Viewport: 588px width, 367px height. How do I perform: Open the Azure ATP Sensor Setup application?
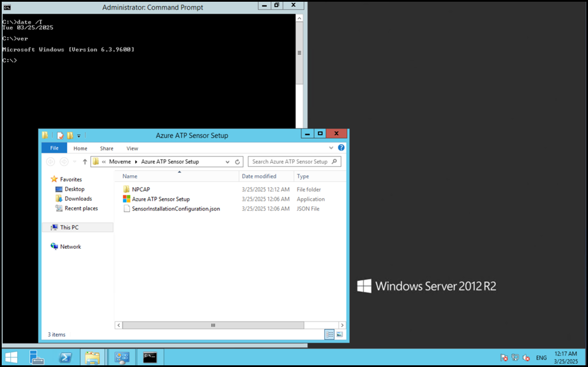tap(160, 199)
